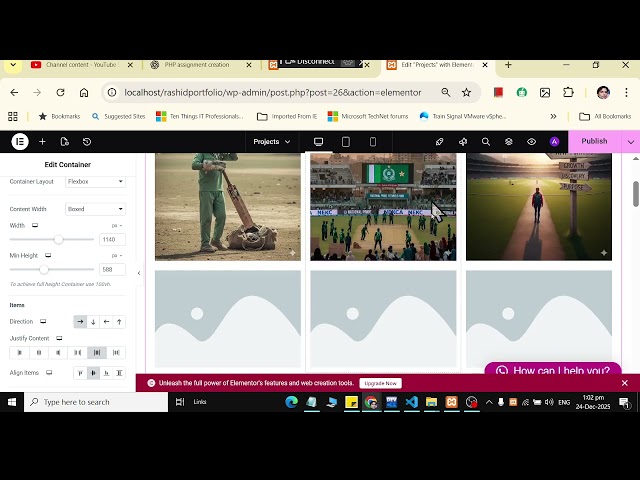The height and width of the screenshot is (480, 640).
Task: Open the notifications megaphone icon
Action: click(463, 142)
